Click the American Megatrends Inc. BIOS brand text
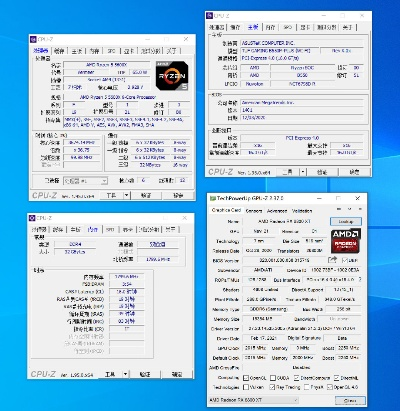Image resolution: width=400 pixels, height=411 pixels. coord(268,103)
